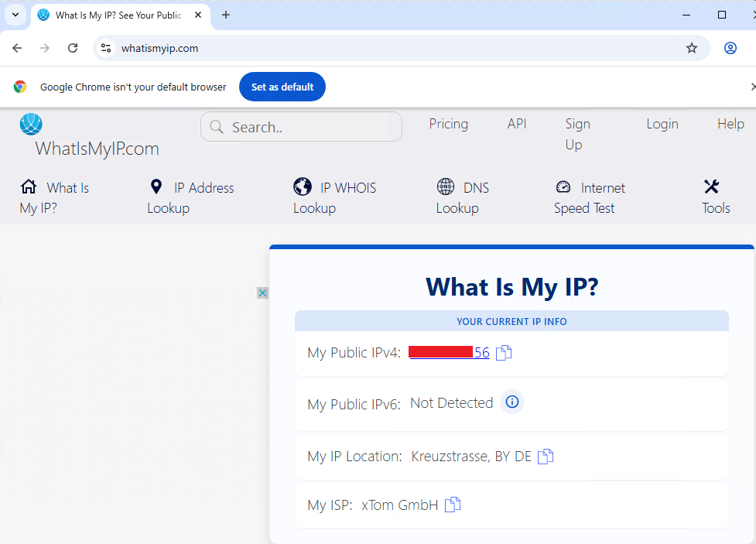Viewport: 756px width, 544px height.
Task: Focus the Search input field
Action: (301, 127)
